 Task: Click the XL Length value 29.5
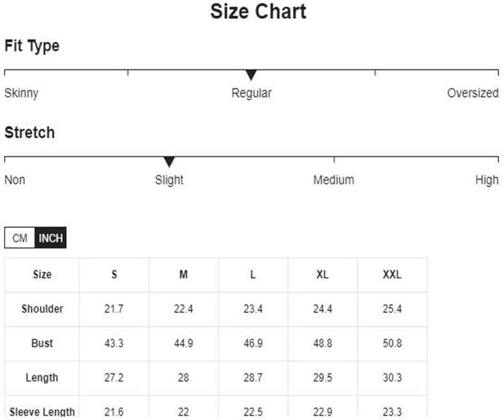323,378
